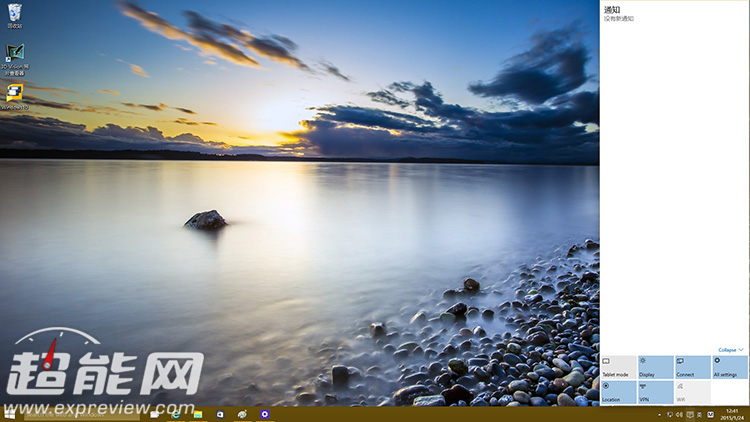Show hidden system tray icons
This screenshot has width=750, height=422.
point(660,413)
